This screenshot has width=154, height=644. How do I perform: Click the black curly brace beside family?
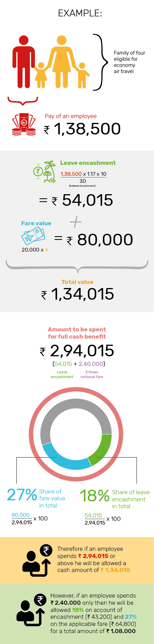[98, 62]
